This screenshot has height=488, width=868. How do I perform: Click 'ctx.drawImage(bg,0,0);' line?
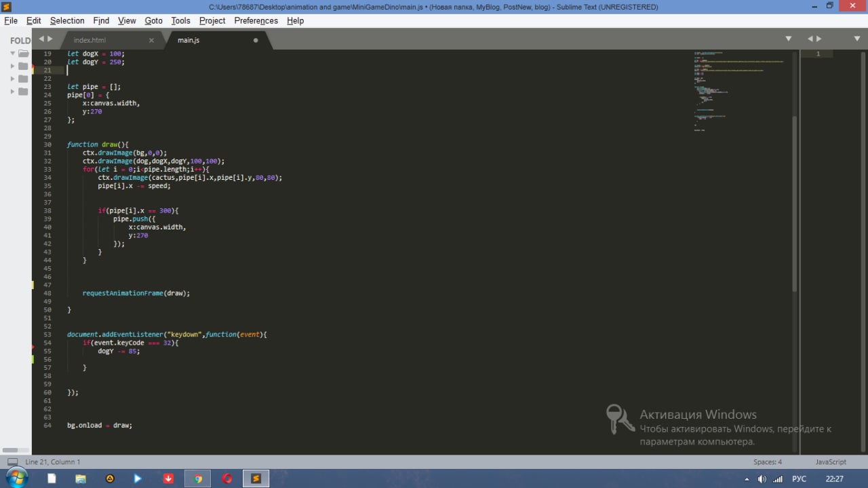coord(125,153)
